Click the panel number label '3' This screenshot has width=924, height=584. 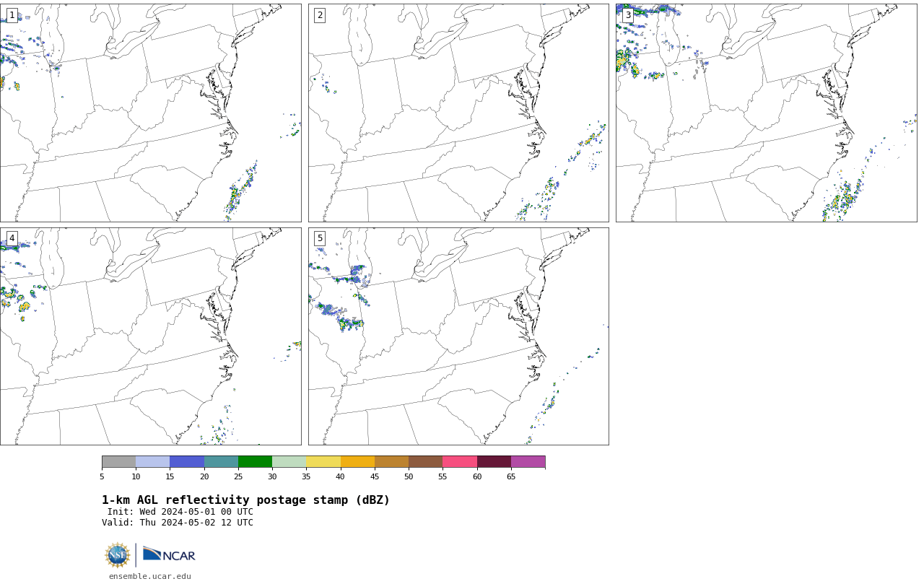pos(627,15)
